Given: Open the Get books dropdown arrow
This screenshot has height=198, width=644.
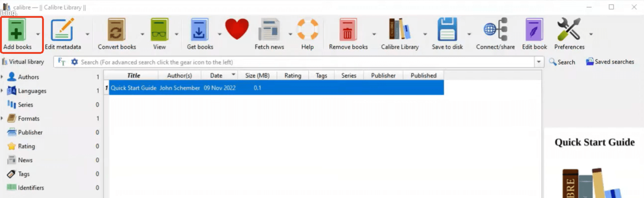Looking at the screenshot, I should [220, 34].
